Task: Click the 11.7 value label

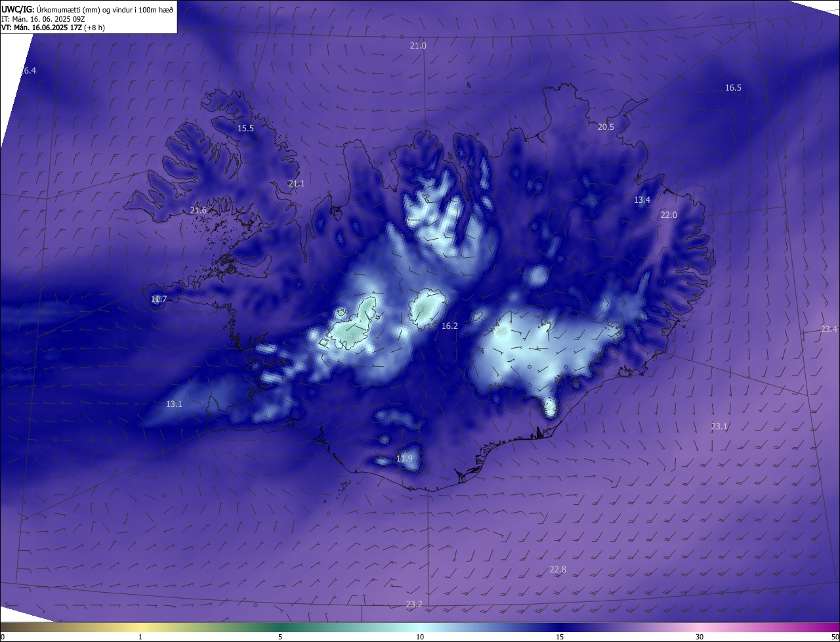Action: 159,299
